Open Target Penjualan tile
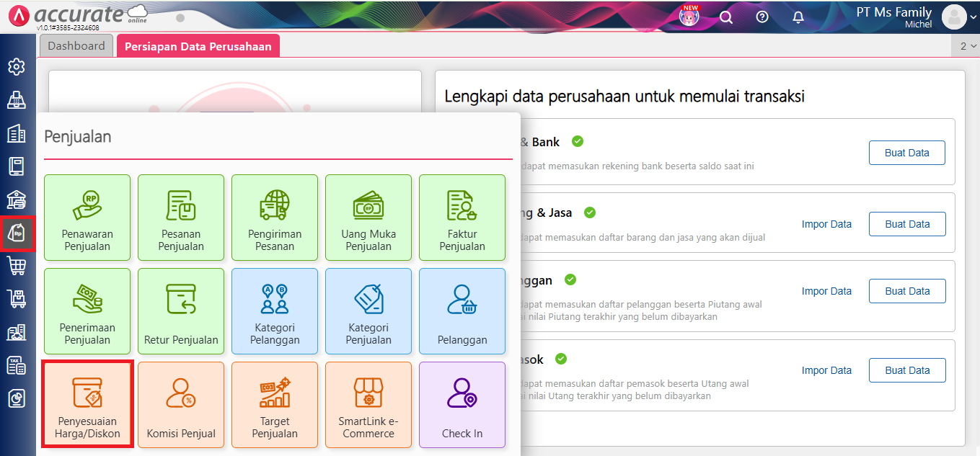 pyautogui.click(x=275, y=405)
